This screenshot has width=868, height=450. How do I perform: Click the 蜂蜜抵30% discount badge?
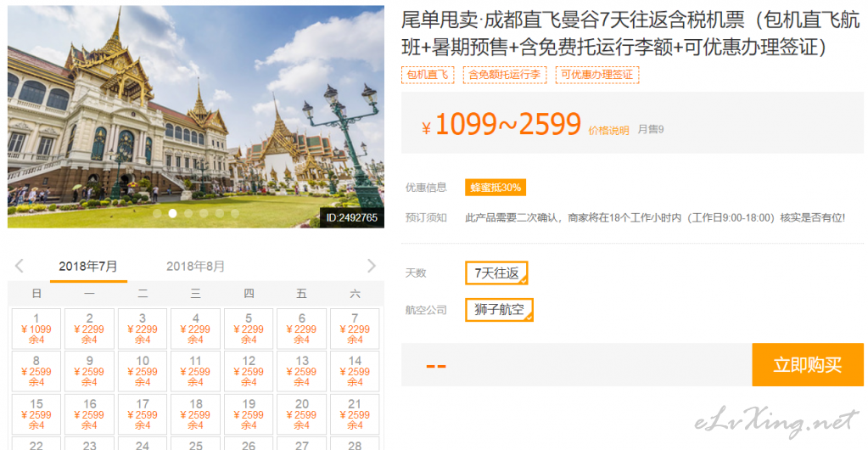(496, 188)
